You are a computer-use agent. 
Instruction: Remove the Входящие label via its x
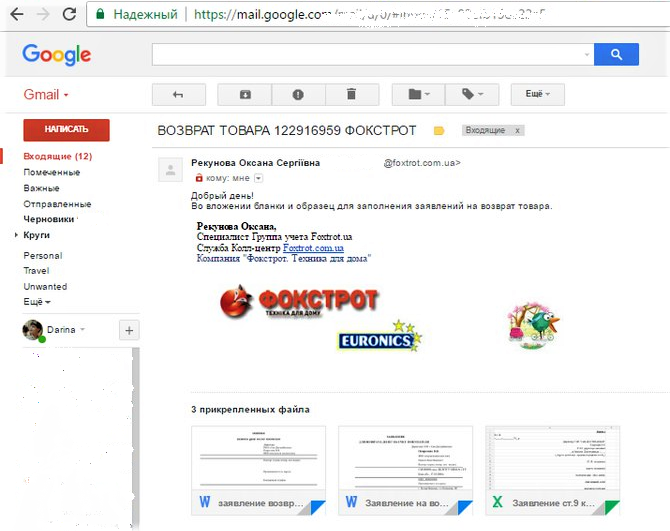point(517,131)
